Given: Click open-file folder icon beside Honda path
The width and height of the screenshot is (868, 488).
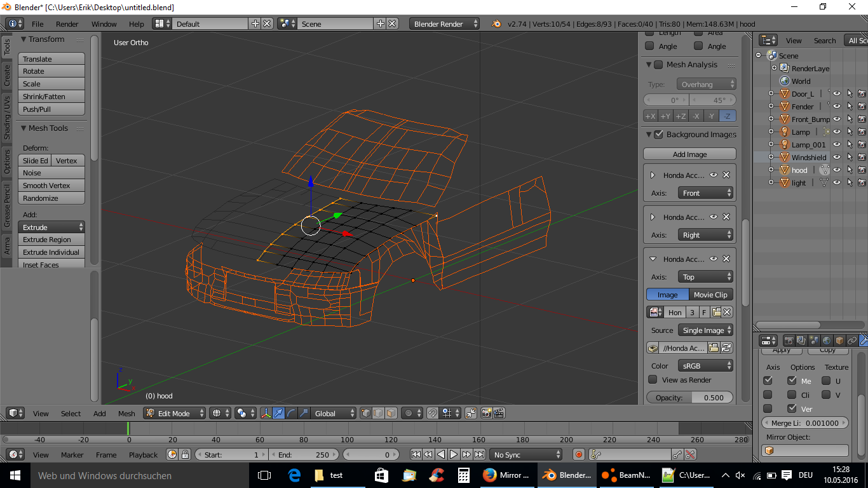Looking at the screenshot, I should [714, 348].
